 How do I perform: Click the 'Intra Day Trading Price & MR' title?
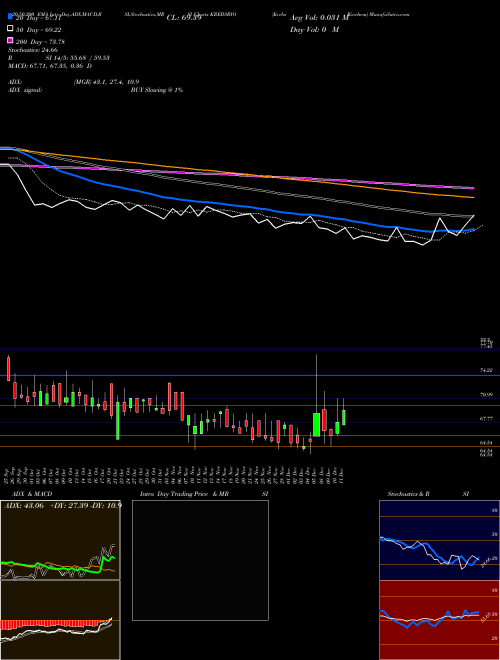click(x=184, y=494)
